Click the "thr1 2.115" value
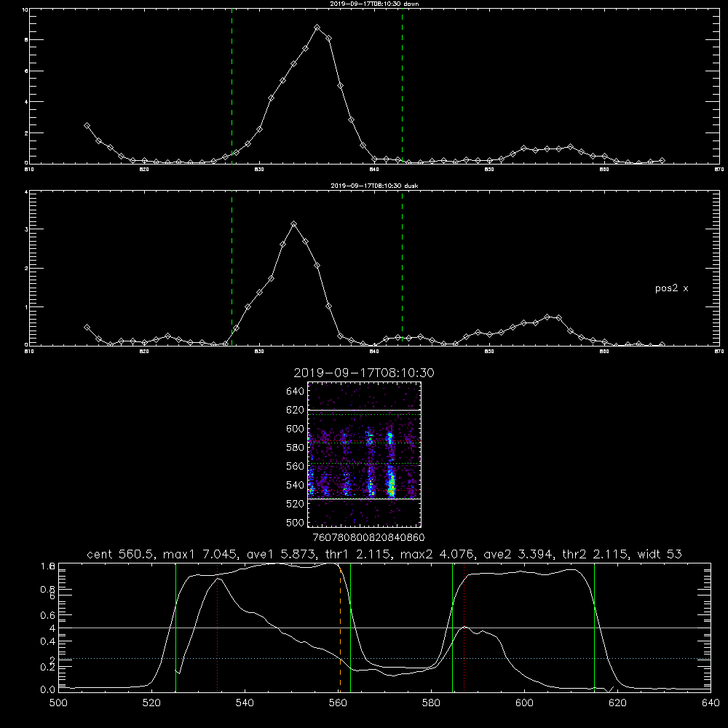This screenshot has width=728, height=728. pos(357,554)
